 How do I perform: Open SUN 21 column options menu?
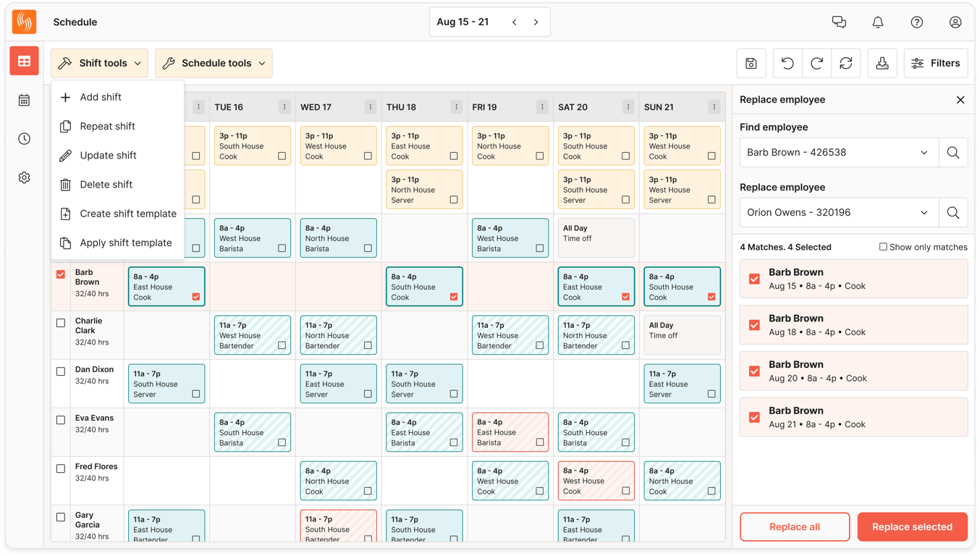coord(714,107)
